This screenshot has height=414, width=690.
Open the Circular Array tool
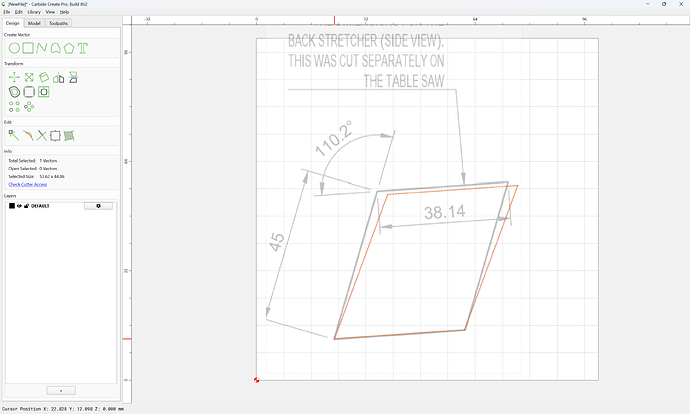pyautogui.click(x=29, y=106)
